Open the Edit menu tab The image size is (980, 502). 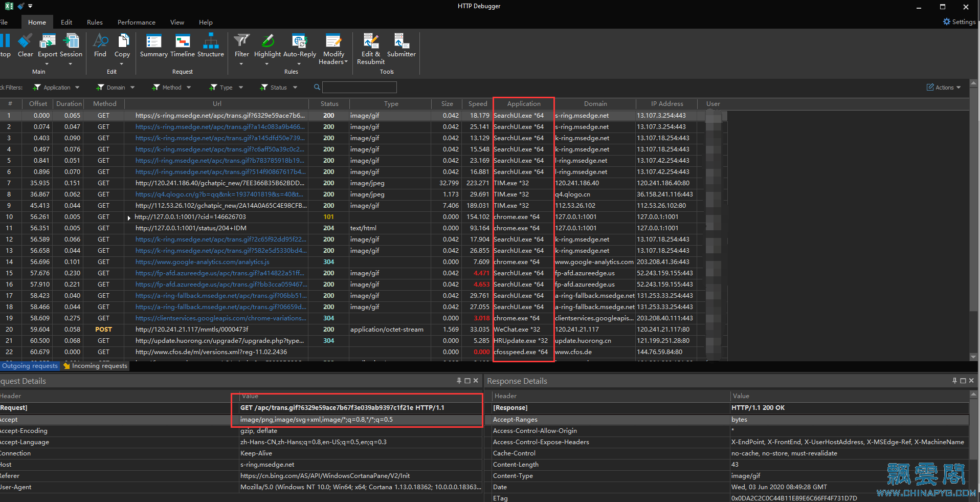(x=66, y=22)
